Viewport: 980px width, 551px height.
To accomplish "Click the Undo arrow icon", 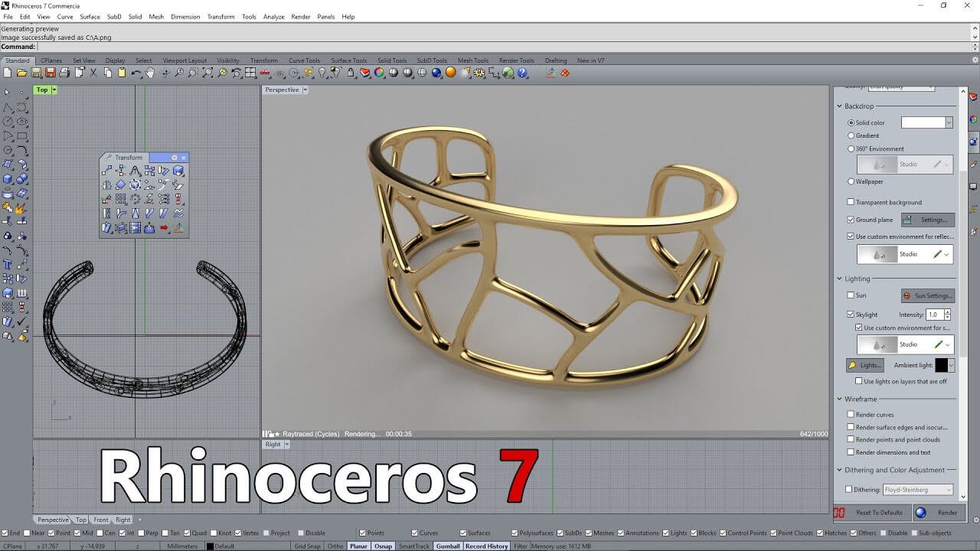I will tap(136, 73).
